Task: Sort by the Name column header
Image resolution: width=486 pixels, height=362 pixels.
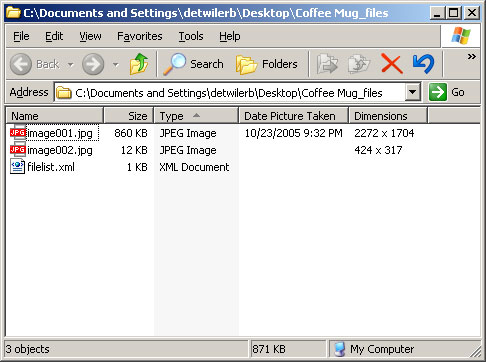Action: [x=55, y=116]
